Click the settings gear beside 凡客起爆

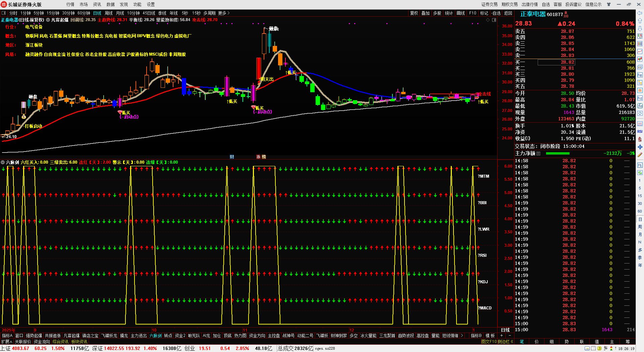click(x=48, y=20)
